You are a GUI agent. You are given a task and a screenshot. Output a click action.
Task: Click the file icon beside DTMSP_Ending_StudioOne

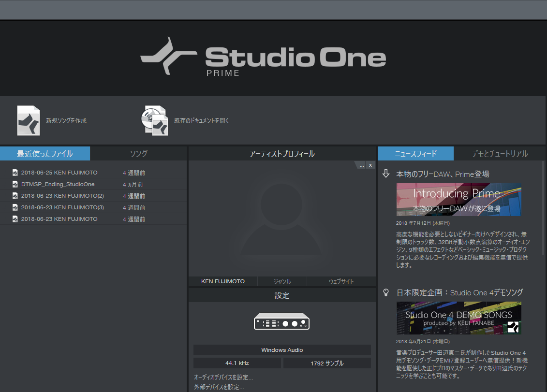[15, 184]
